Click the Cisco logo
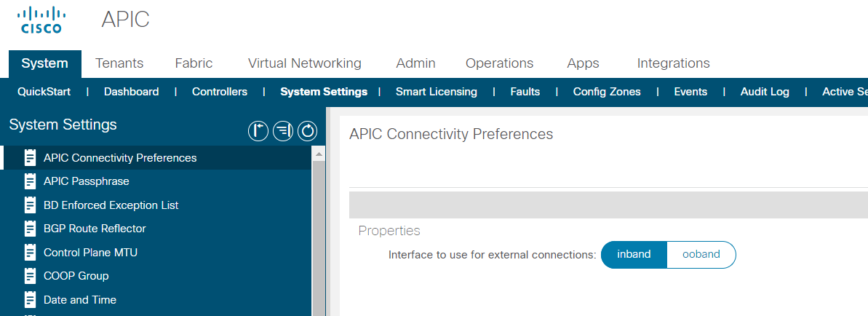The height and width of the screenshot is (316, 868). click(41, 20)
